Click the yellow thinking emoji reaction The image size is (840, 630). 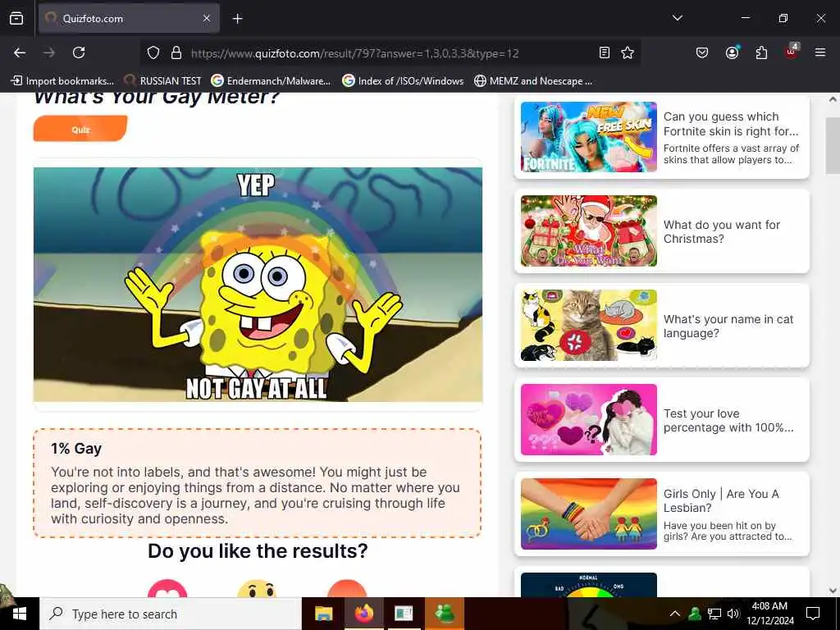point(257,588)
